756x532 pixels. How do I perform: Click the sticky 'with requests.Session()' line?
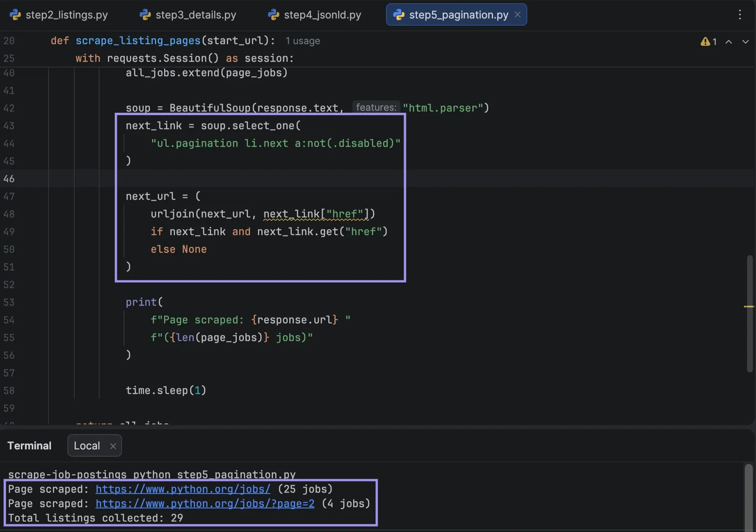click(x=185, y=58)
